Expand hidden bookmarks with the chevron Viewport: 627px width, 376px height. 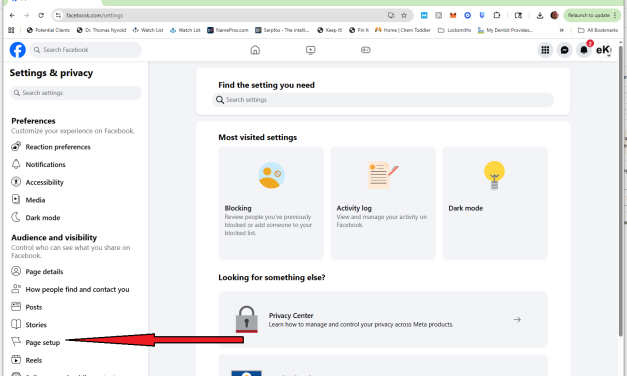pyautogui.click(x=561, y=30)
